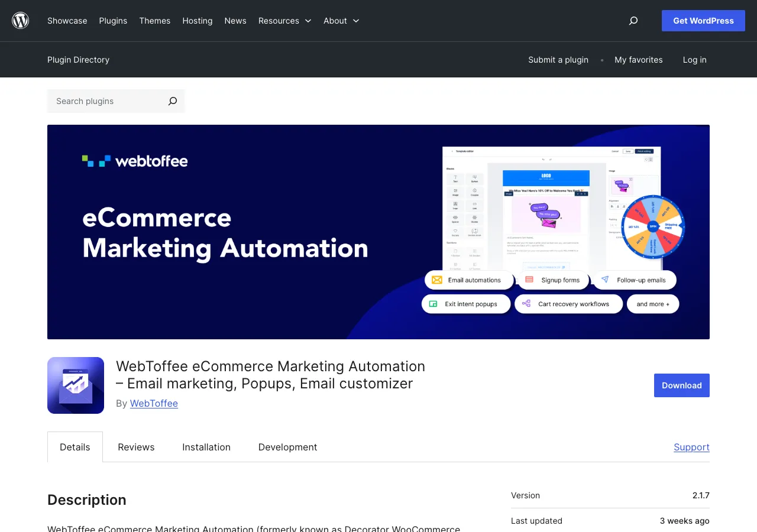This screenshot has width=757, height=532.
Task: Open the site search magnifier icon
Action: point(633,21)
